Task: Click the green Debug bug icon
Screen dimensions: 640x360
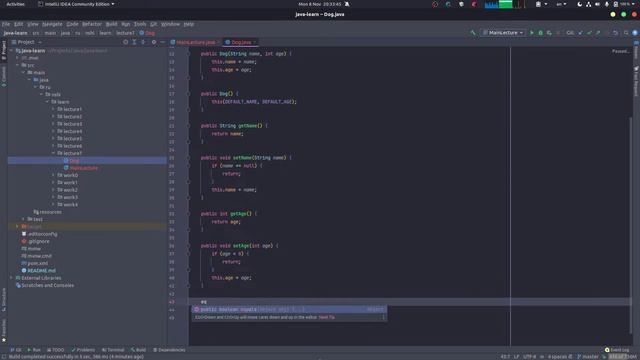Action: (540, 33)
